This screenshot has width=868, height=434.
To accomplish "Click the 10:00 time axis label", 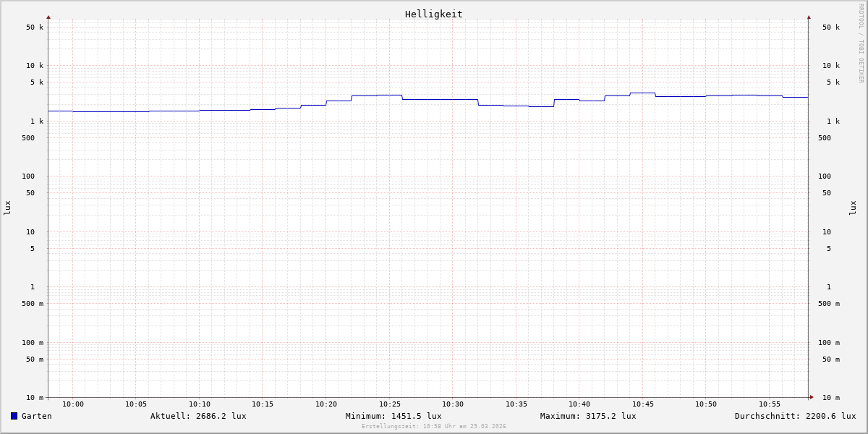I will click(x=73, y=404).
